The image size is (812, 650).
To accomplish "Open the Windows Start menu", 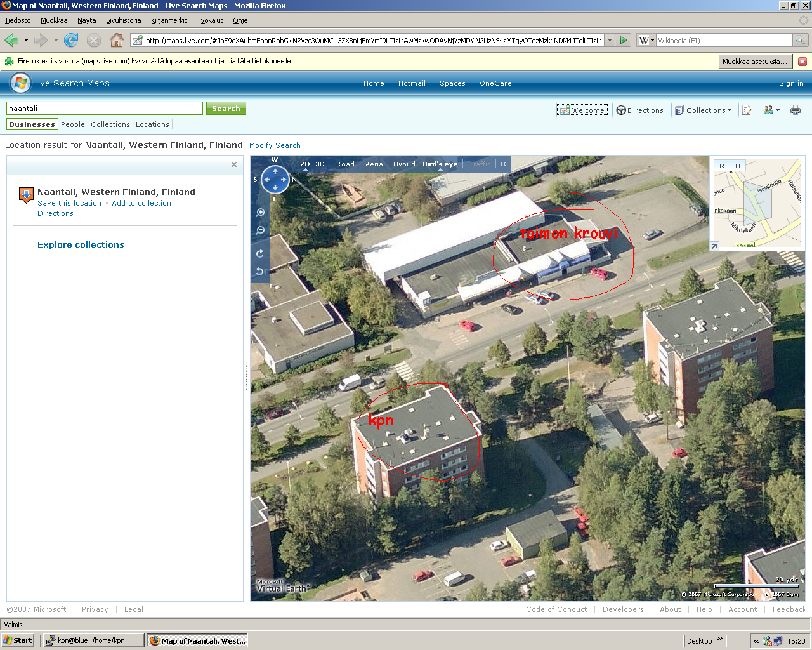I will [x=18, y=640].
